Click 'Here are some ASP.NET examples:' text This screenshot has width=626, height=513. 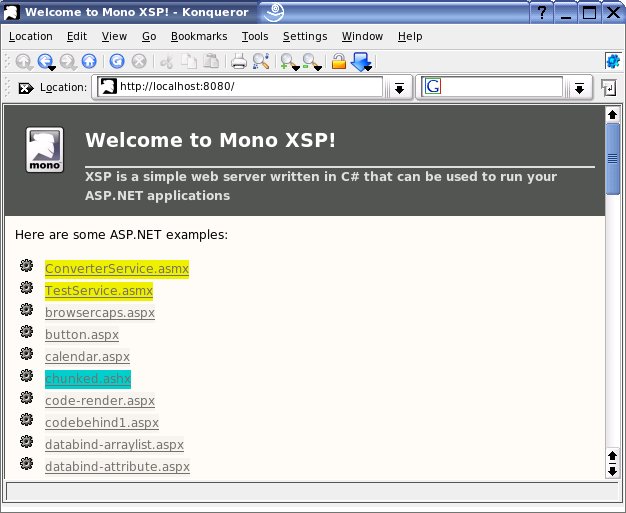pos(121,235)
